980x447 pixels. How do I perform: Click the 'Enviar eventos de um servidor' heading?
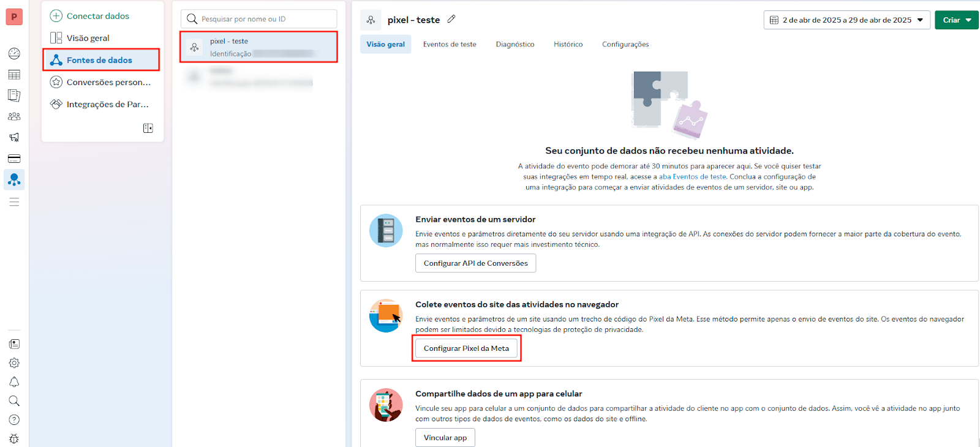(x=475, y=219)
